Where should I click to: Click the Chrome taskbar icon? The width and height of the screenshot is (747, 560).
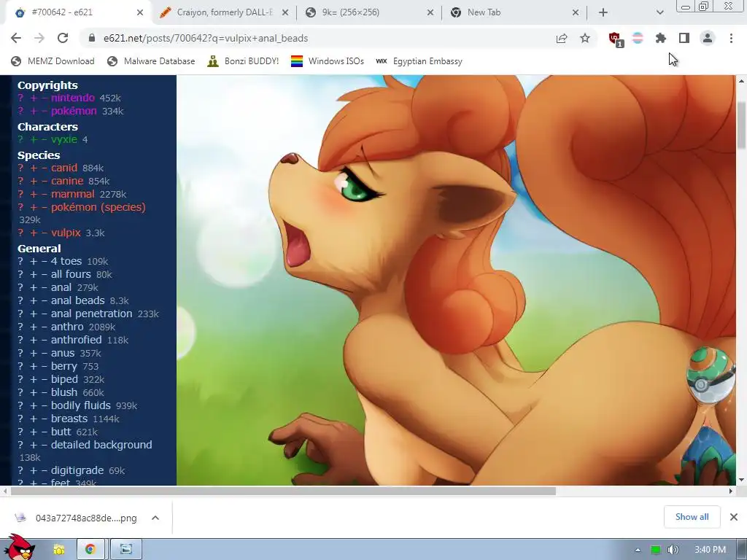[90, 550]
